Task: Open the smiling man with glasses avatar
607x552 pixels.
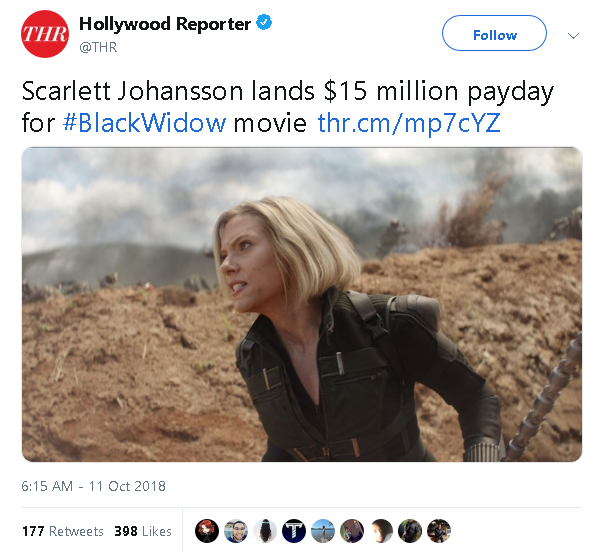Action: (x=236, y=531)
